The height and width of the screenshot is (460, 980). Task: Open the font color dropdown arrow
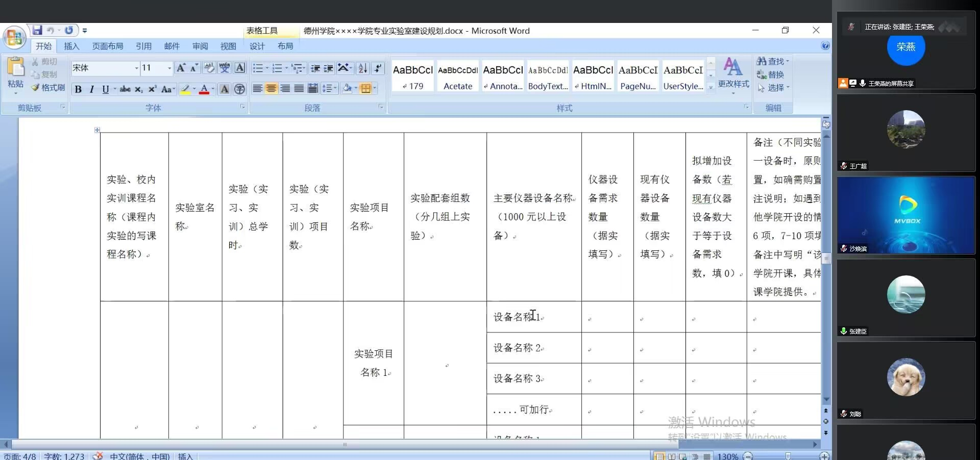point(213,89)
